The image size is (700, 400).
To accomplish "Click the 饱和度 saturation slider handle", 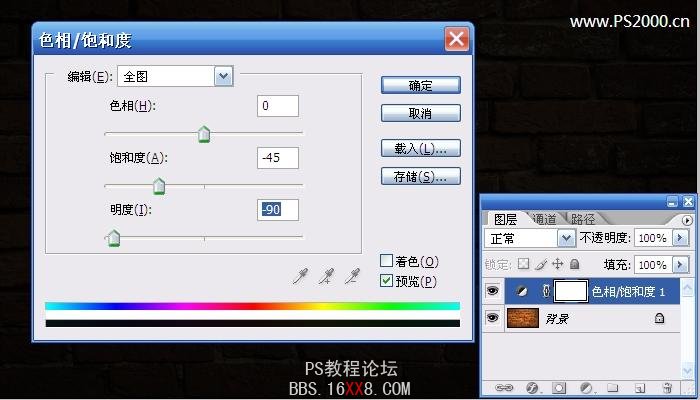I will (159, 186).
